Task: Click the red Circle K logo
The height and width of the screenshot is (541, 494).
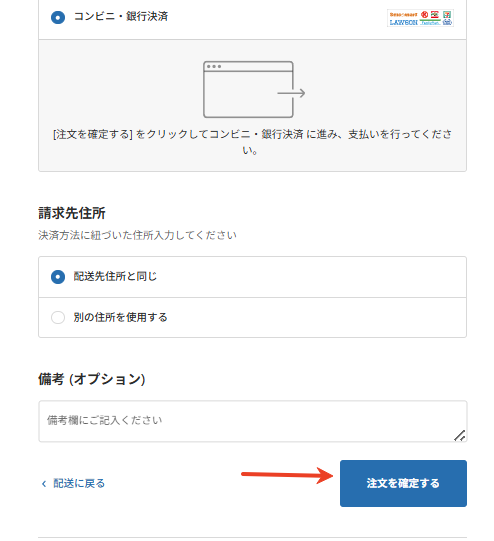Action: tap(424, 14)
